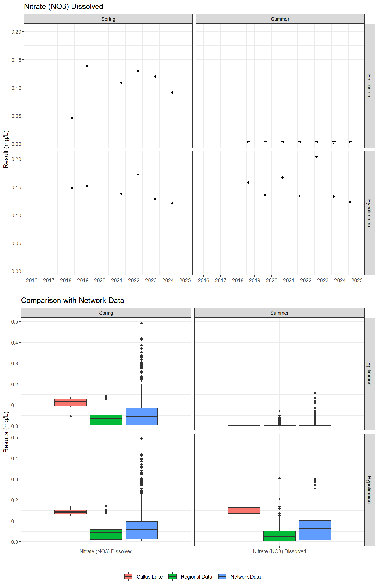Image resolution: width=378 pixels, height=588 pixels.
Task: Click the green Regional box in Spring Epilimnion
Action: pyautogui.click(x=106, y=420)
